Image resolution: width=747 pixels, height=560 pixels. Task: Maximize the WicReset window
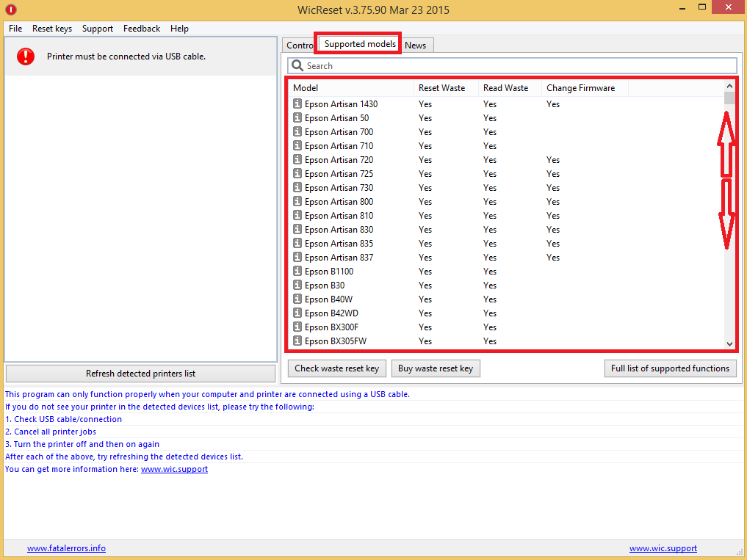tap(702, 7)
